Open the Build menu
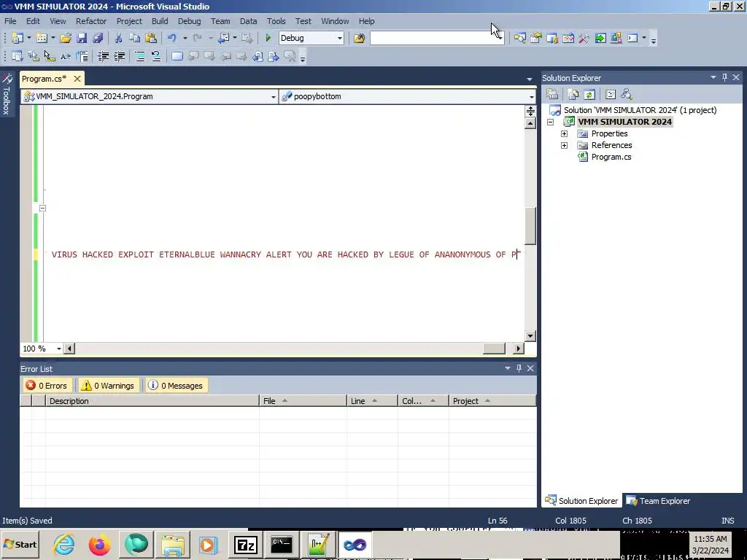This screenshot has height=560, width=747. pos(160,21)
